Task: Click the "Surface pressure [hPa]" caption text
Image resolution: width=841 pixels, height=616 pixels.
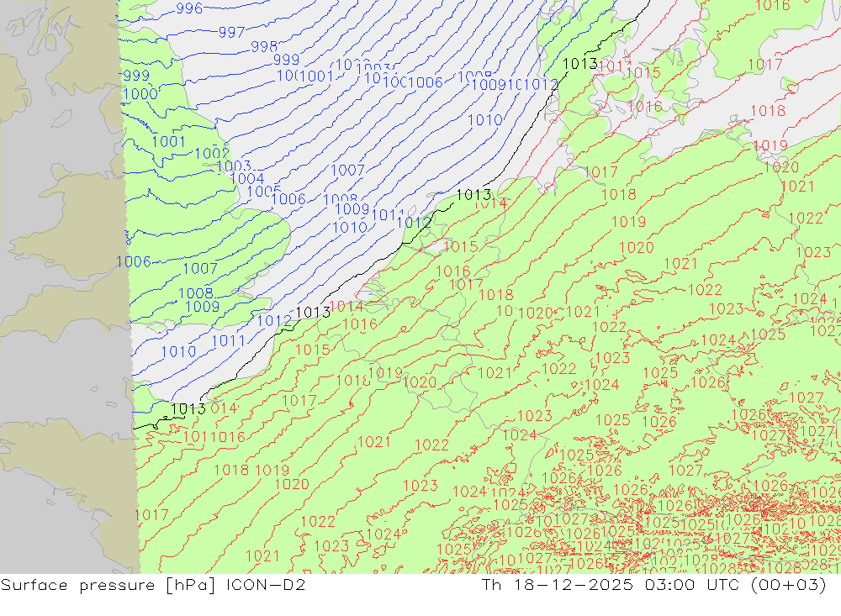Action: (108, 585)
